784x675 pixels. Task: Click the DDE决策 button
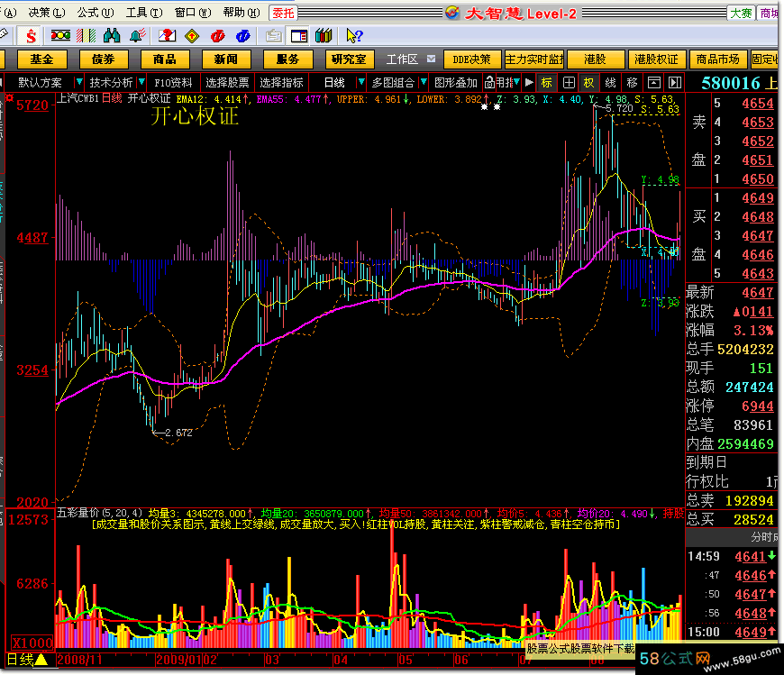tap(471, 59)
